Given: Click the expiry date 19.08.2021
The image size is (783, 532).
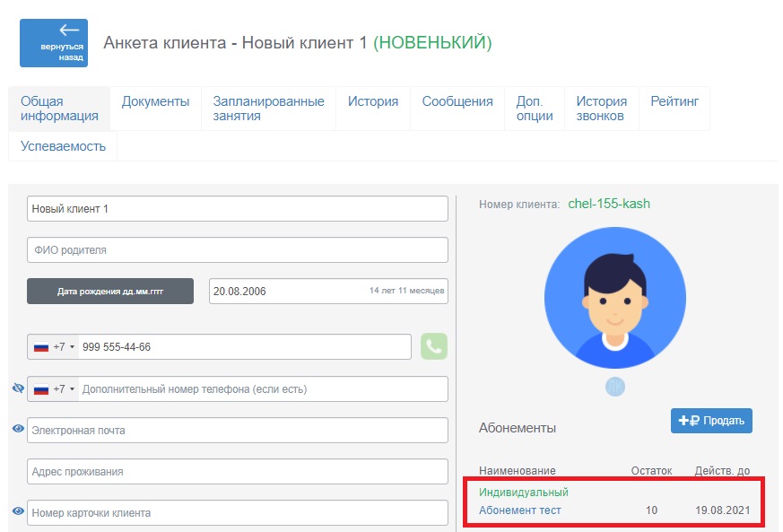Looking at the screenshot, I should pos(723,510).
